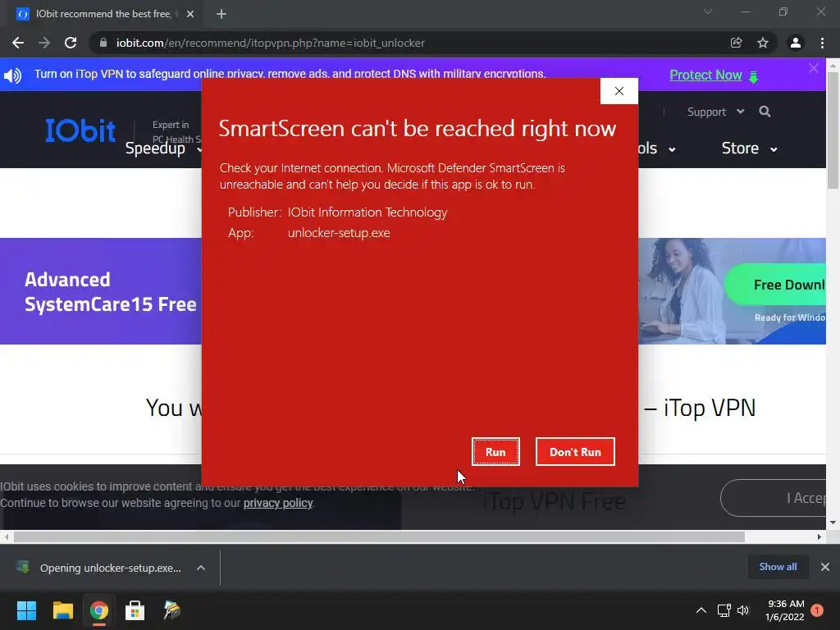Close the SmartScreen dialog with X
This screenshot has width=840, height=630.
click(619, 91)
